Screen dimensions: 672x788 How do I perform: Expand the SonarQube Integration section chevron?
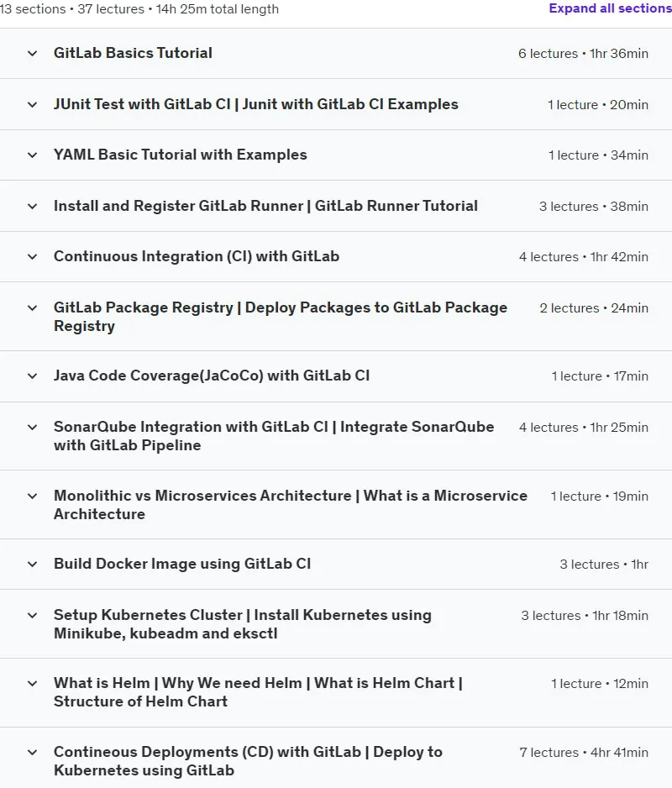[x=32, y=427]
